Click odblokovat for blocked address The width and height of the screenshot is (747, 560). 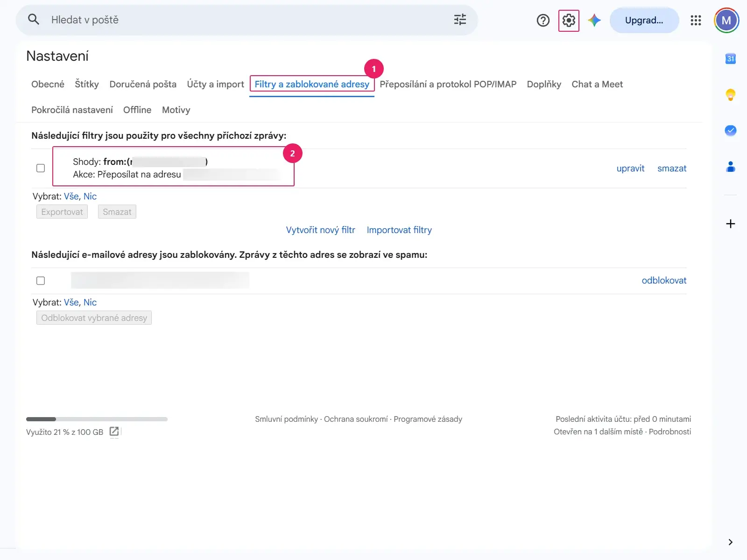coord(664,280)
